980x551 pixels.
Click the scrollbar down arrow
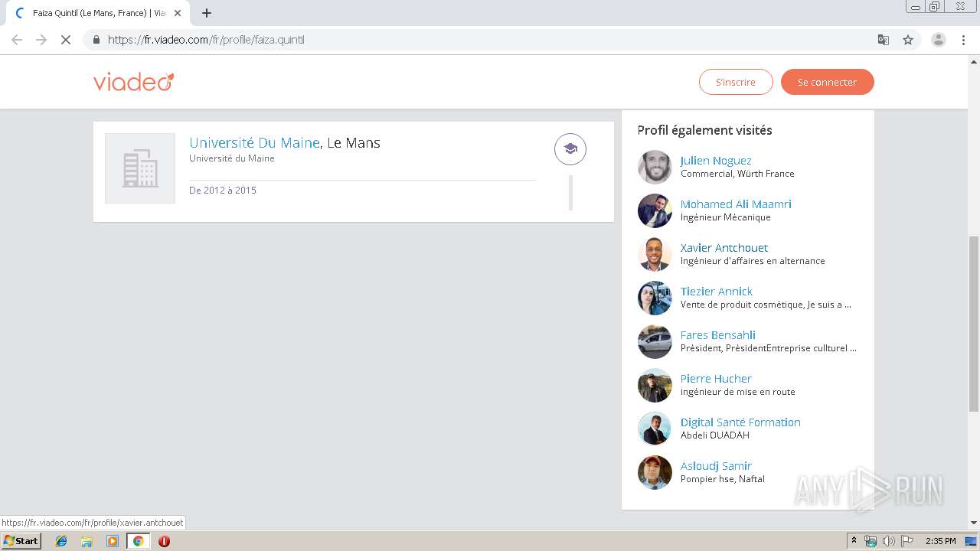(x=974, y=523)
